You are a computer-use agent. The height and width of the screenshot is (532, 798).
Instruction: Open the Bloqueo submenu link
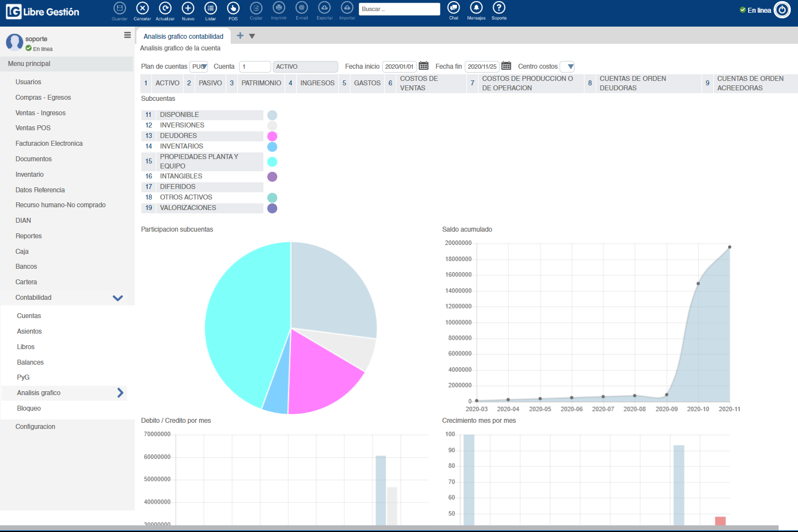click(x=29, y=408)
